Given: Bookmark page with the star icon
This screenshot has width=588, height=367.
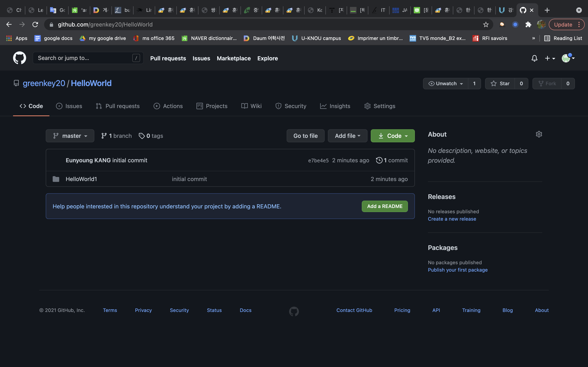Looking at the screenshot, I should (486, 24).
